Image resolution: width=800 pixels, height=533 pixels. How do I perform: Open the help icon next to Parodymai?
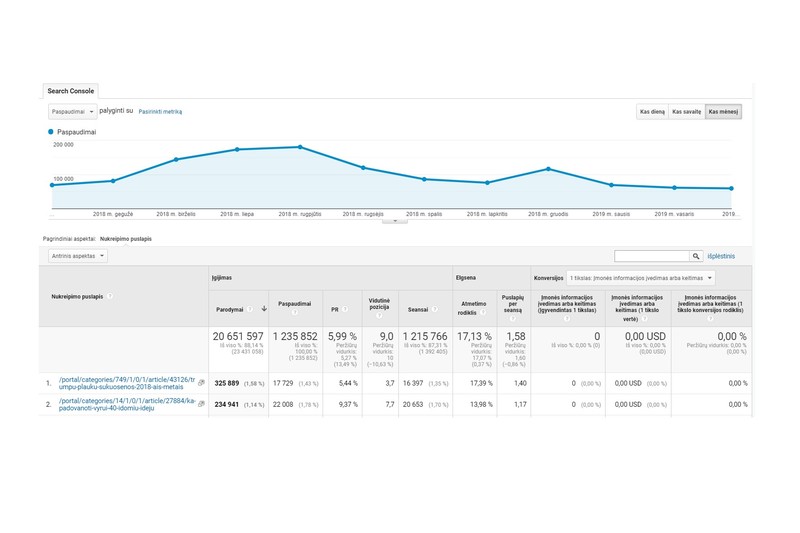click(250, 309)
